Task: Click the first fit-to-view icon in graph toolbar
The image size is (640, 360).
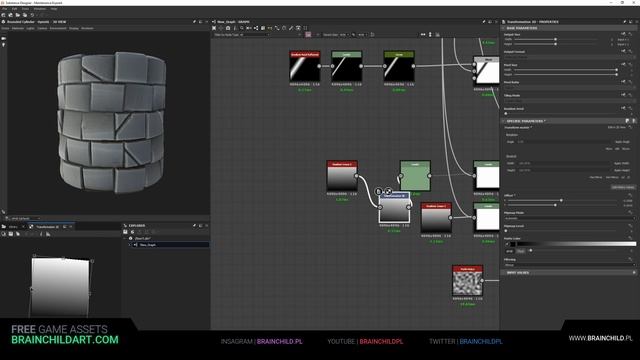Action: tap(214, 28)
